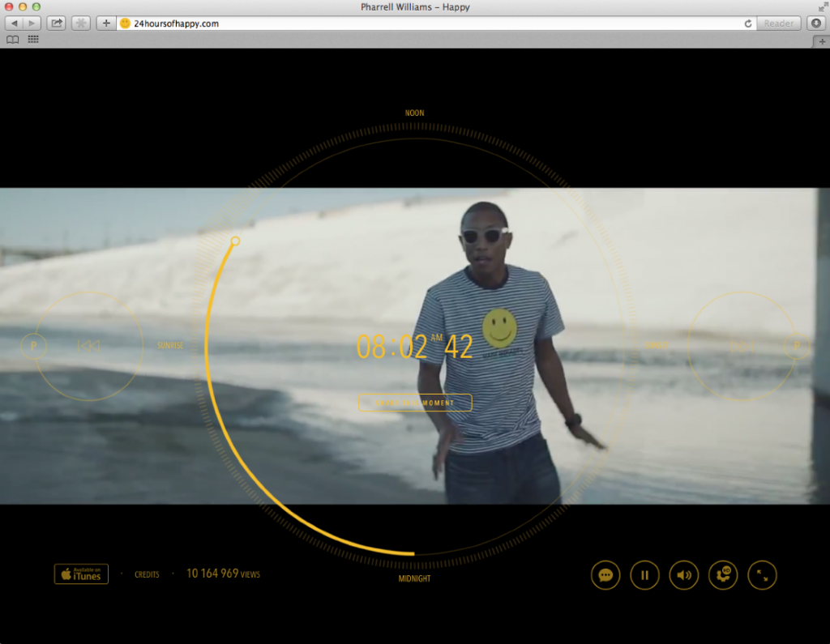Click Share This Moment button

(x=415, y=403)
